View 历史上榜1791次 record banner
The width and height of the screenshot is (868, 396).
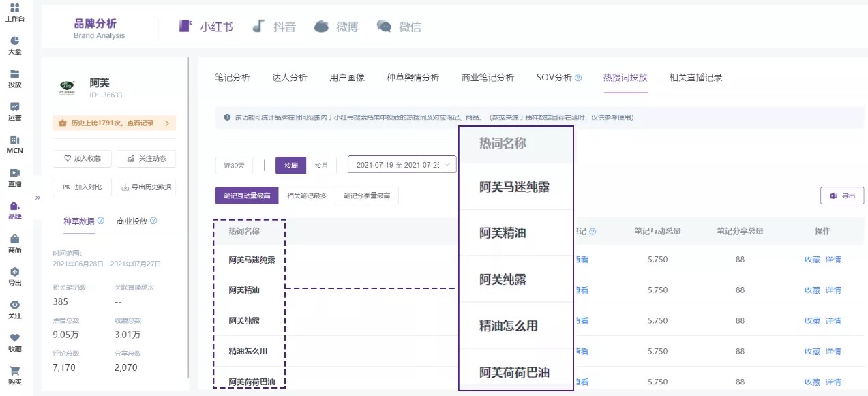pos(115,123)
